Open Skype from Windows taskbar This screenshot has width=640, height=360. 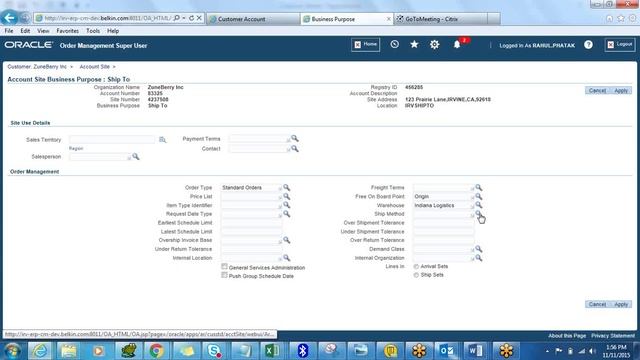click(x=214, y=351)
